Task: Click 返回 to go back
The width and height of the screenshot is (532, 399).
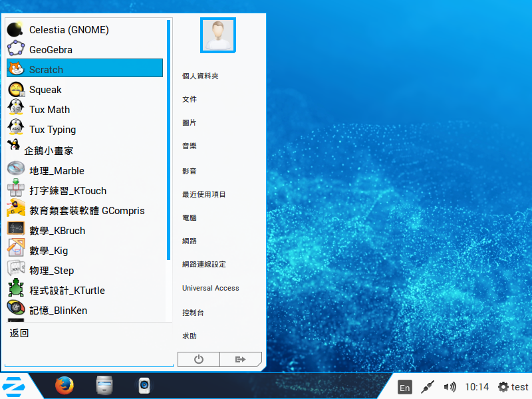Action: tap(19, 333)
